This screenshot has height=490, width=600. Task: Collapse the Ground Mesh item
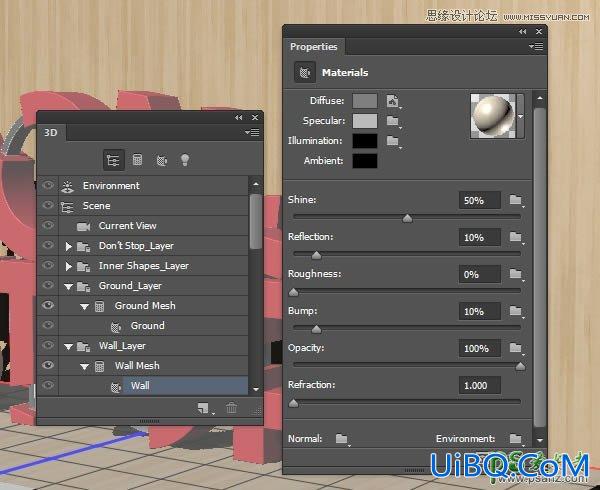click(85, 306)
